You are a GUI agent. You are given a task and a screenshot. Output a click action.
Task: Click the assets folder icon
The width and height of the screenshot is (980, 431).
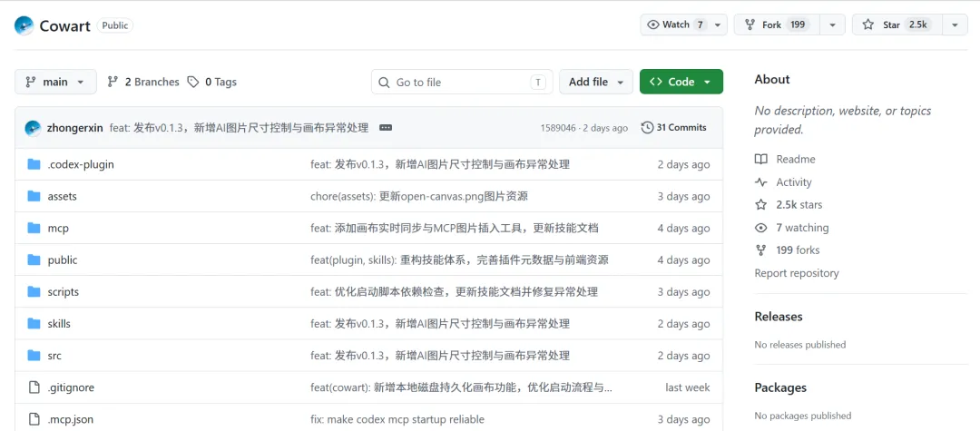pyautogui.click(x=34, y=196)
